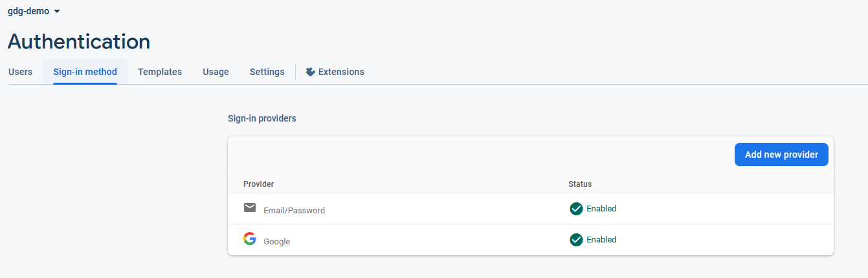Open the Email/Password provider row
The height and width of the screenshot is (278, 868).
(294, 210)
